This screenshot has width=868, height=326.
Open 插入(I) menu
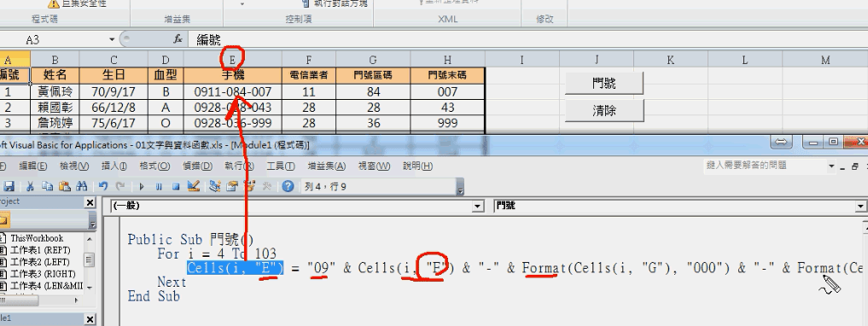point(114,166)
